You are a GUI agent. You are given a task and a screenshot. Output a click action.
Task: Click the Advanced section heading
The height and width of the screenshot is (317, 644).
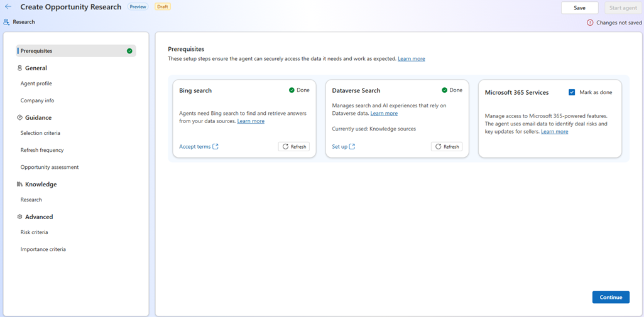(39, 217)
